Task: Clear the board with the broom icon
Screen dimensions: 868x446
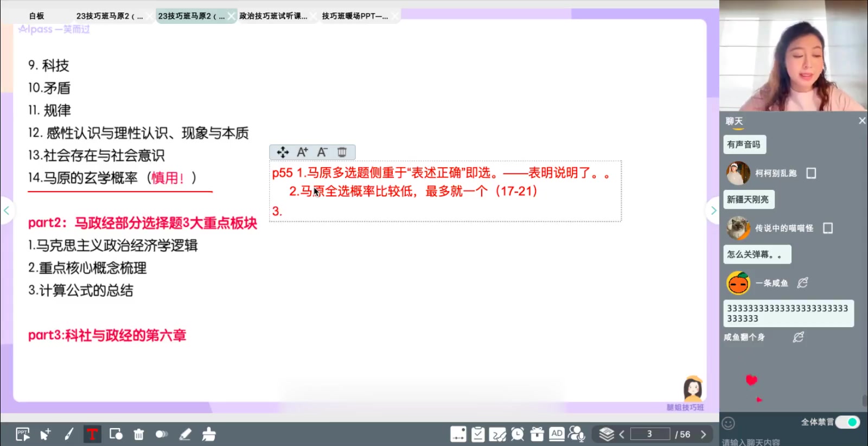Action: 209,434
